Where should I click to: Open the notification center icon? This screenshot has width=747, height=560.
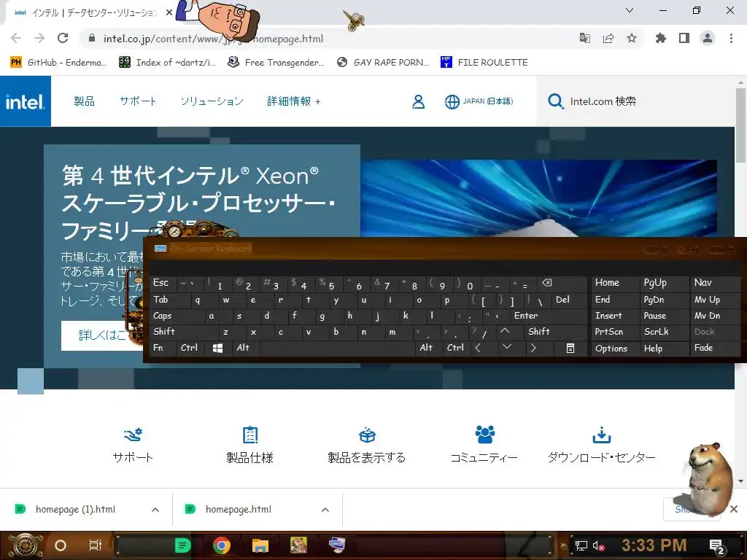tap(717, 546)
